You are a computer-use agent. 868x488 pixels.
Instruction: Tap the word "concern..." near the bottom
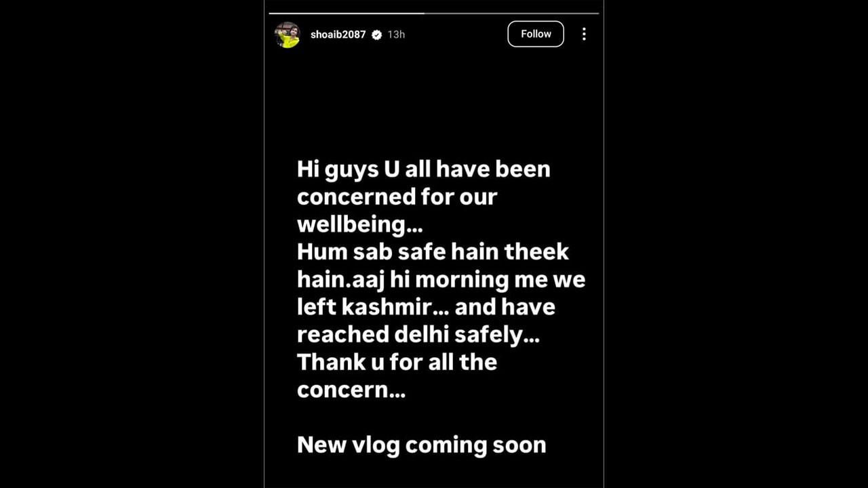(x=351, y=390)
